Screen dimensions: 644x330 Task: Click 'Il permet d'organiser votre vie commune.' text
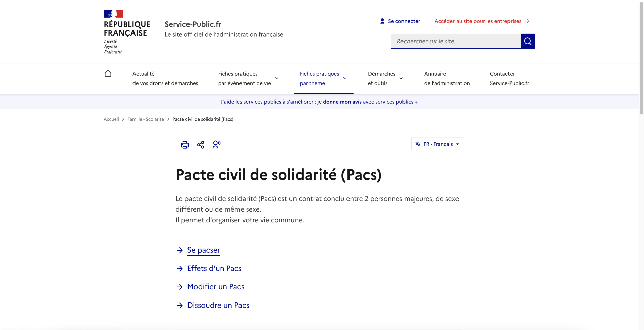[240, 220]
